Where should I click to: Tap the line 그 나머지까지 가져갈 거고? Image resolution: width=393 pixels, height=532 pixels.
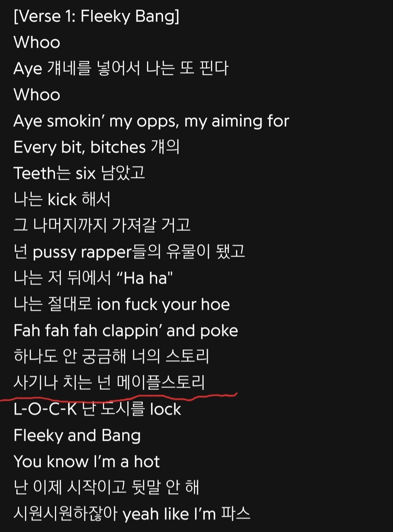tap(102, 225)
